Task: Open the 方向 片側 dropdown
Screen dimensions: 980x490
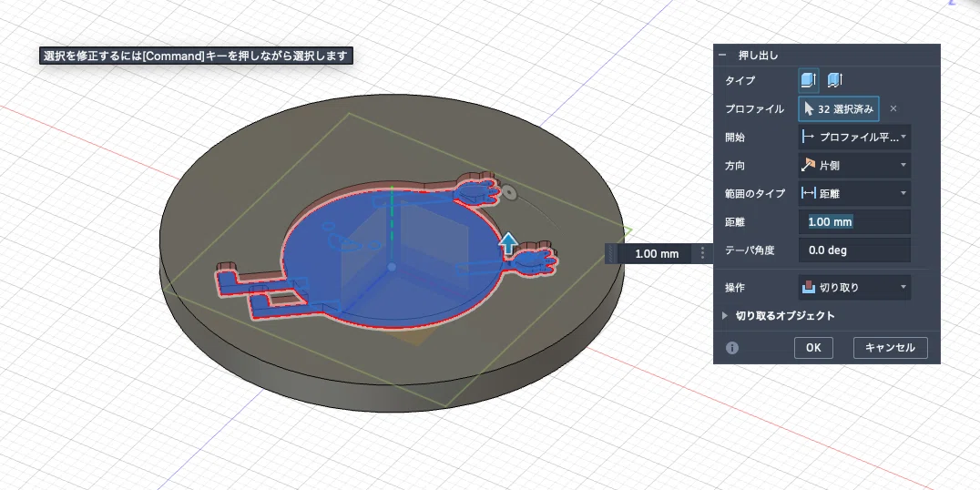Action: 854,165
